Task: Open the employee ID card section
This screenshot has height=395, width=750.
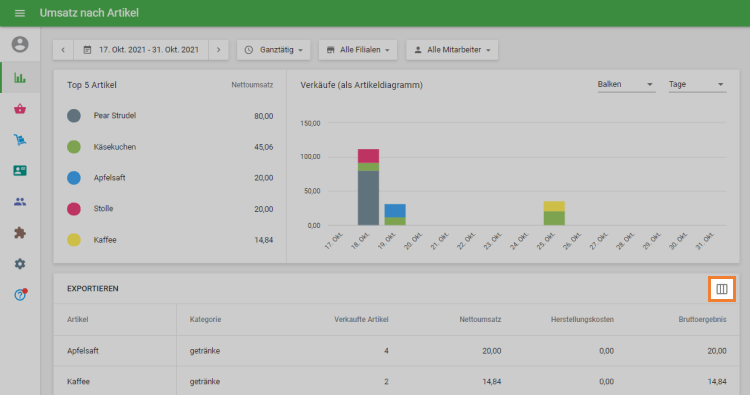Action: click(20, 171)
